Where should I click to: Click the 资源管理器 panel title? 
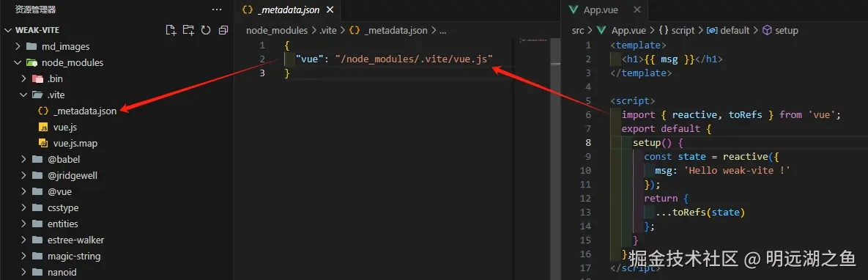point(35,10)
